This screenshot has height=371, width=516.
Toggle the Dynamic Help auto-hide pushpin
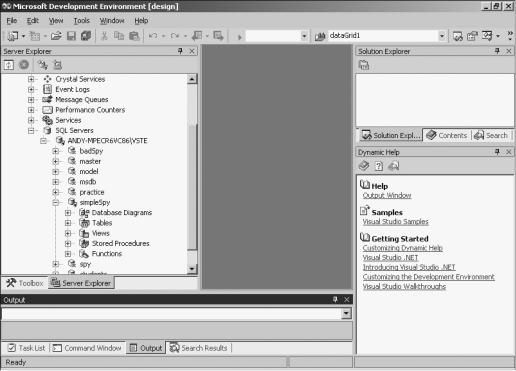point(497,152)
